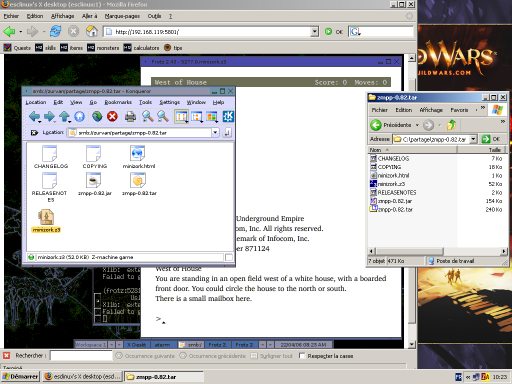Close the Firefox find bar

coord(6,356)
